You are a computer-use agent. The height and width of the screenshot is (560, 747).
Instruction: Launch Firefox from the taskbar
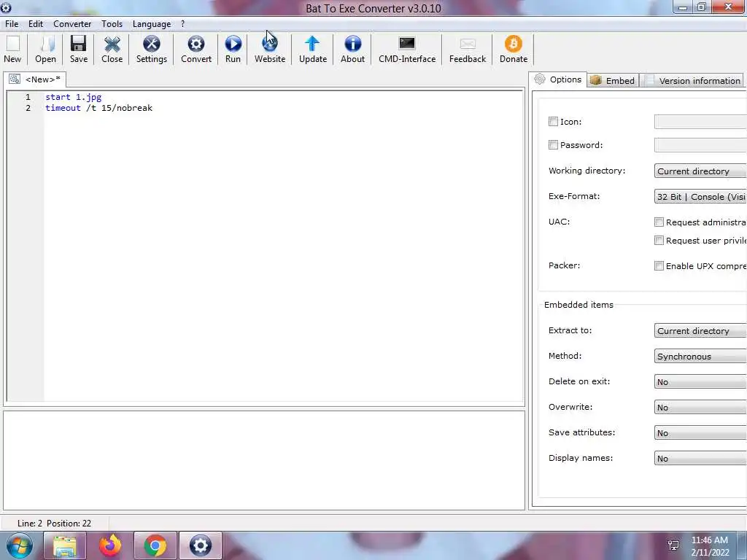110,545
